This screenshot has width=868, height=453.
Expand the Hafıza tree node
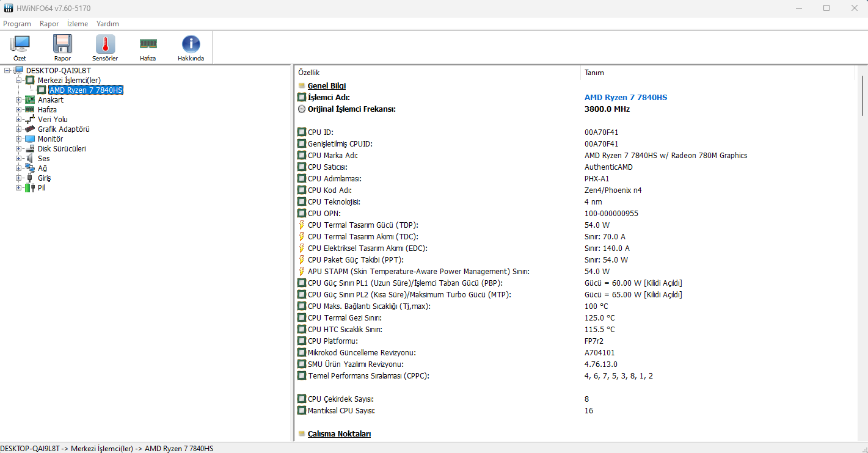(x=18, y=109)
